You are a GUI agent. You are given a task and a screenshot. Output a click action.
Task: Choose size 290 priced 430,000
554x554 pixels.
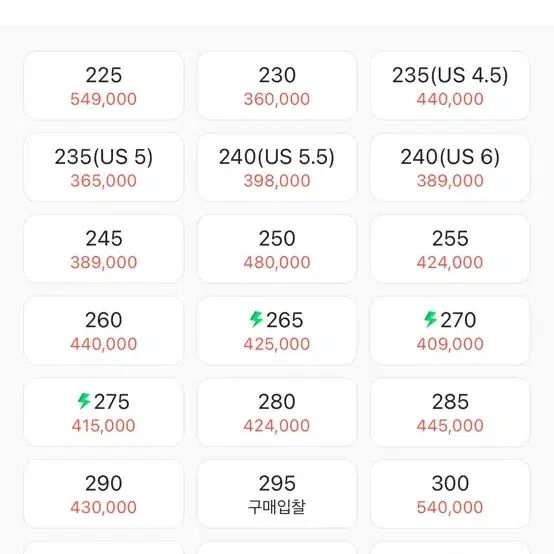[x=104, y=494]
